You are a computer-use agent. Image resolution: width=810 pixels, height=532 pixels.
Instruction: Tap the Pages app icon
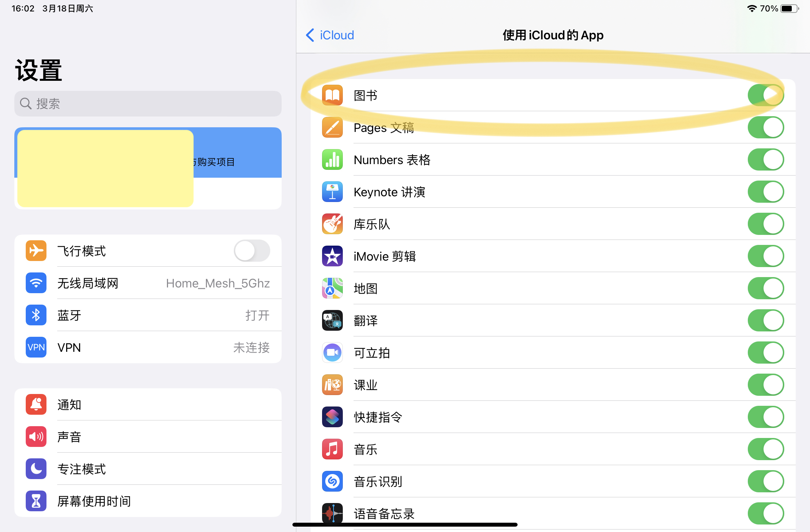coord(332,127)
